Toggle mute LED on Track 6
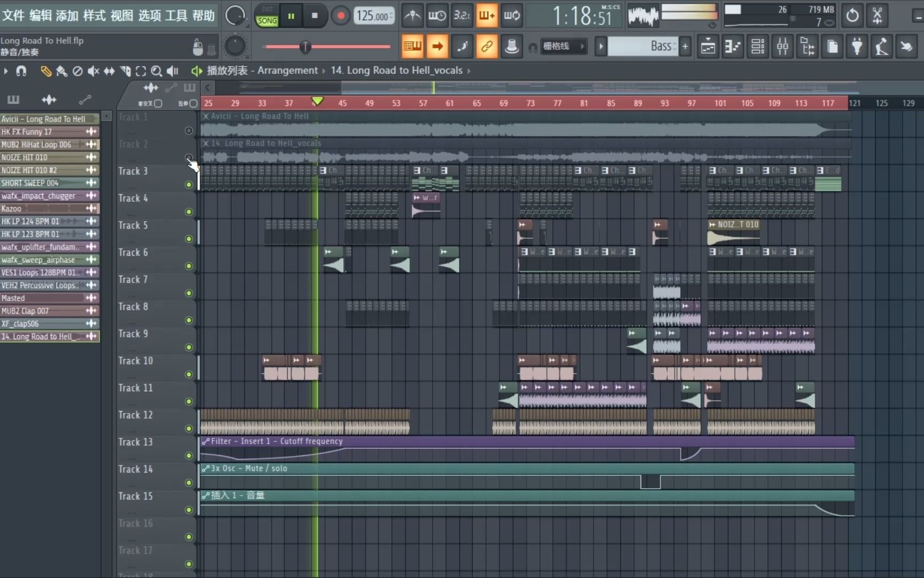This screenshot has width=924, height=578. (x=189, y=266)
